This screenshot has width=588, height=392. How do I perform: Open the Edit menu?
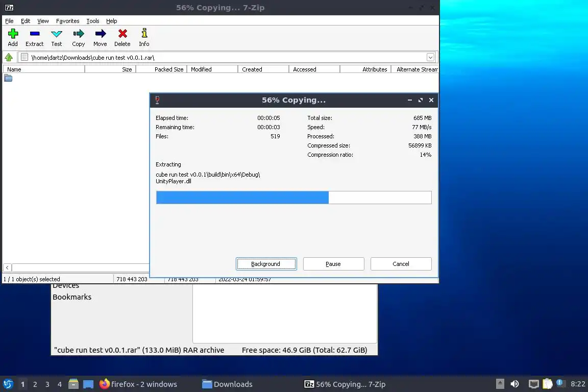click(26, 21)
